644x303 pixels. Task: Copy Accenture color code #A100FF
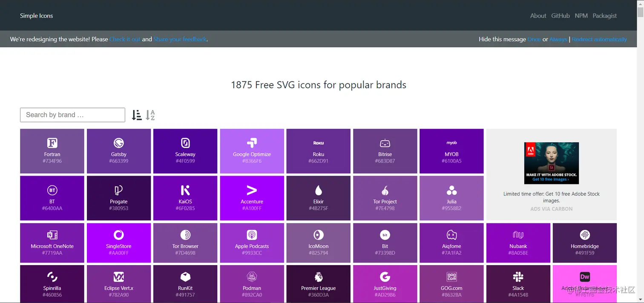tap(252, 208)
